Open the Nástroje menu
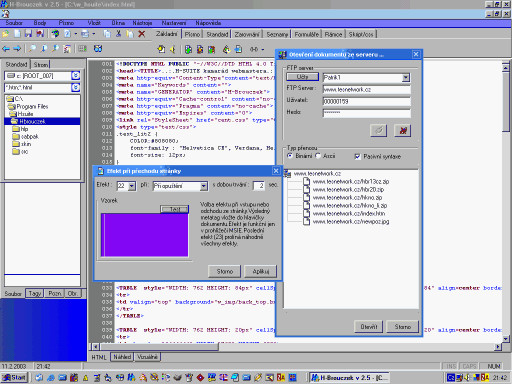512x384 pixels. coord(142,23)
